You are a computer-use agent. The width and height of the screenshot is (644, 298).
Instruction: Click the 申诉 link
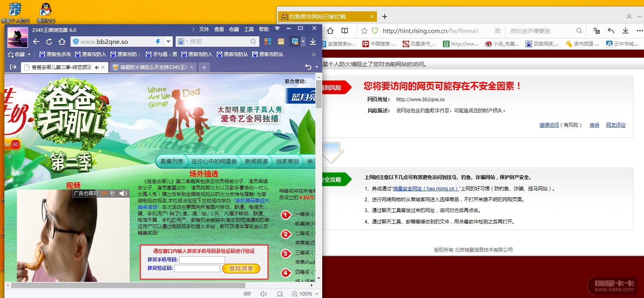(594, 125)
